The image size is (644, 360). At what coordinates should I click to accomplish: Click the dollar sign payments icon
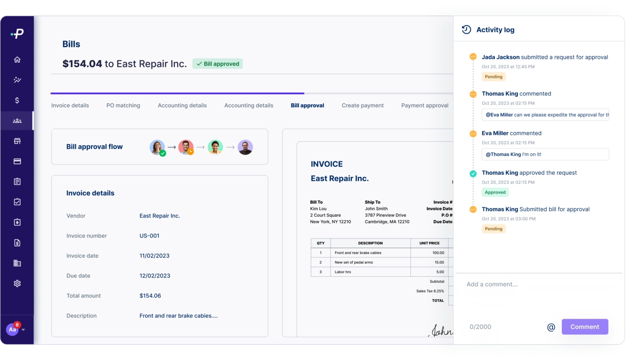[x=17, y=100]
